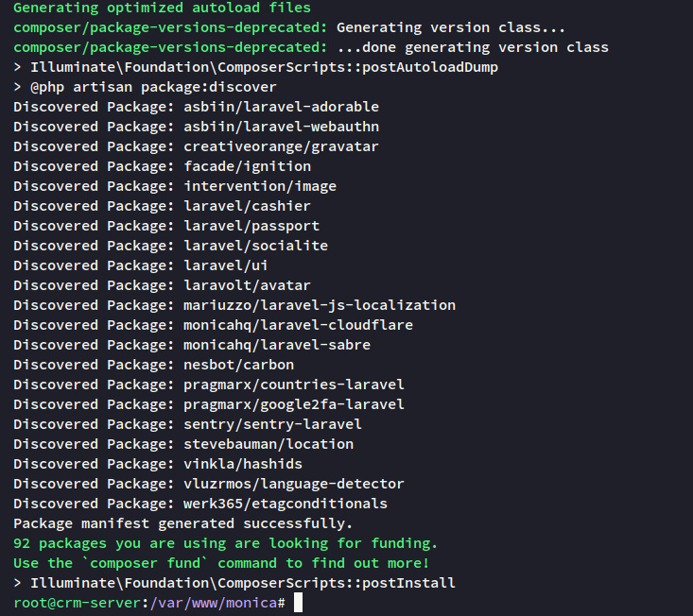Click the asbiin/laravel-adorable package name
Screen dimensions: 693x616
[281, 107]
